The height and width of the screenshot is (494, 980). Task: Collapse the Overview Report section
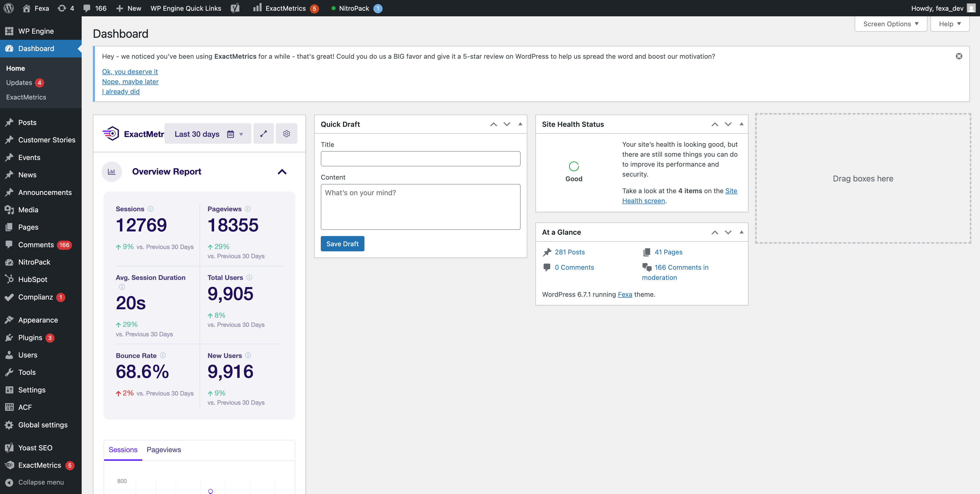282,172
